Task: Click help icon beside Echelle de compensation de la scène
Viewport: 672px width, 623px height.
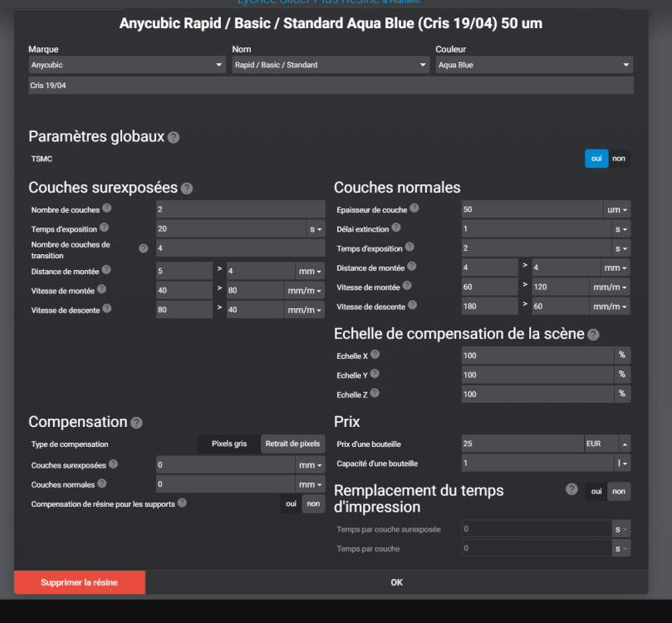Action: (x=593, y=335)
